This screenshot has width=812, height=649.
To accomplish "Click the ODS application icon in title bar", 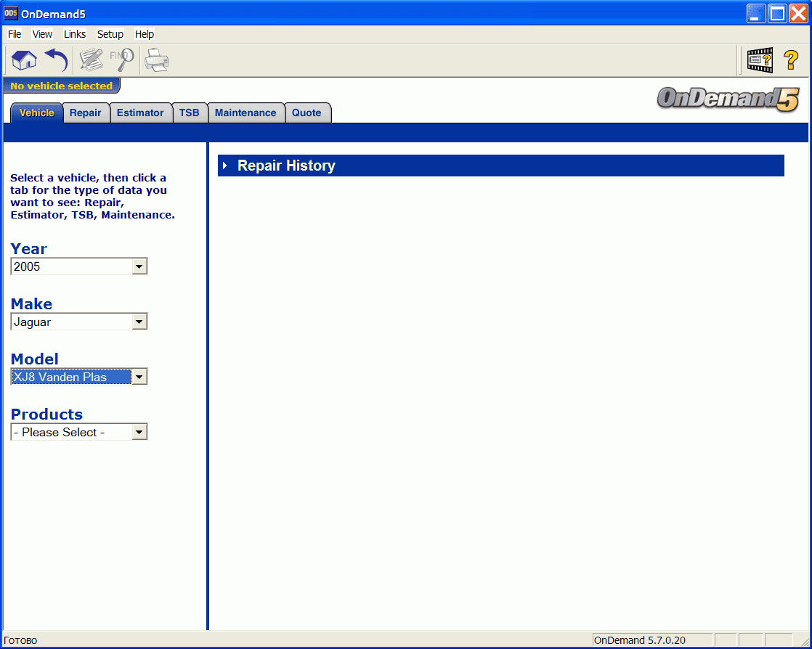I will (x=10, y=14).
